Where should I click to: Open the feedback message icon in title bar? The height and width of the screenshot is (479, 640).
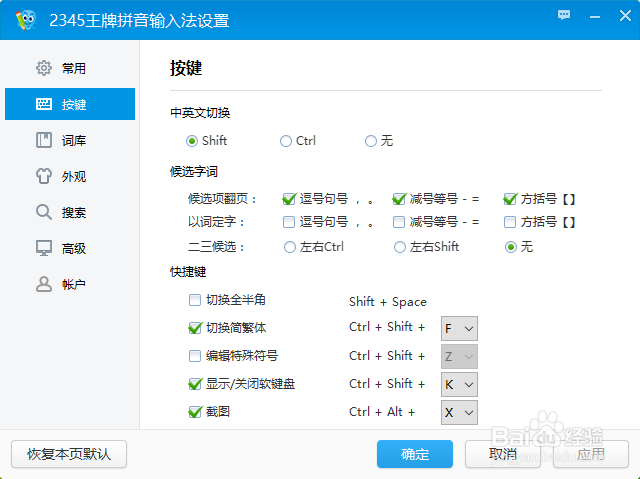[x=564, y=16]
